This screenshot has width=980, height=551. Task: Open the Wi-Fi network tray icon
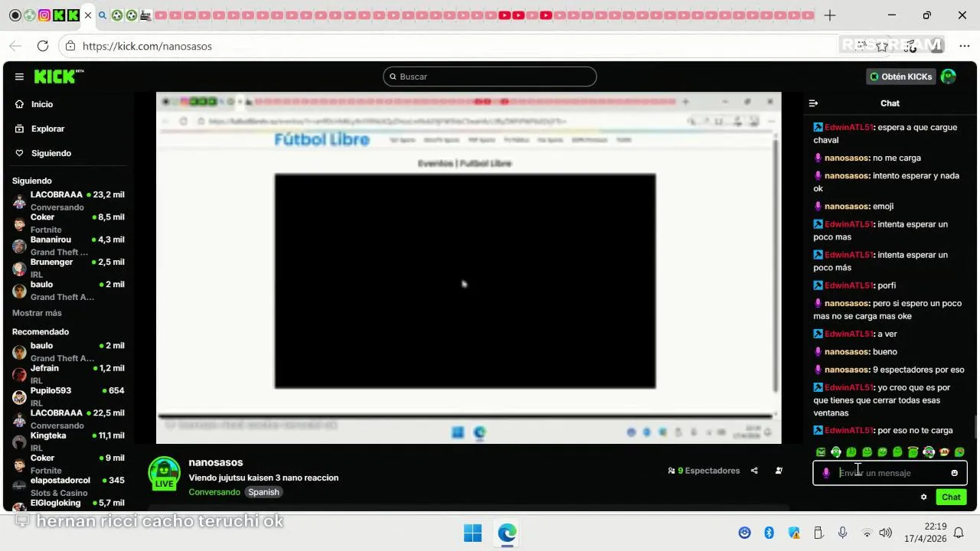[x=867, y=533]
